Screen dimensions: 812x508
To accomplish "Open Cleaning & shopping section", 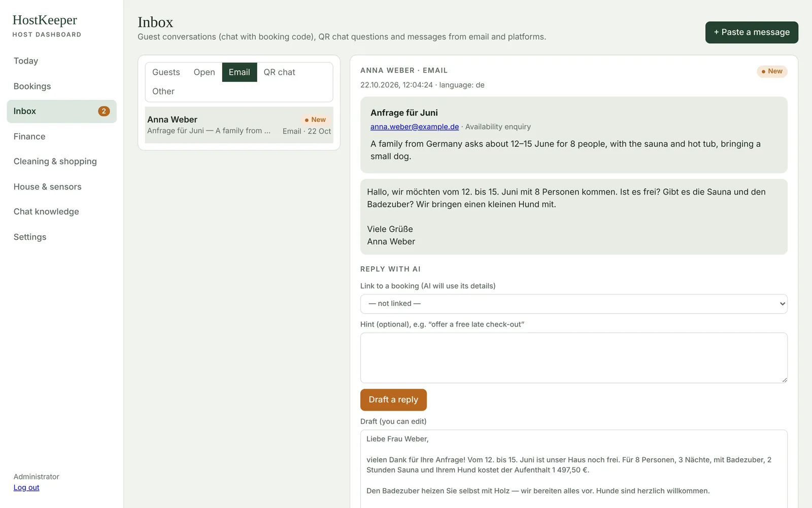I will click(55, 162).
